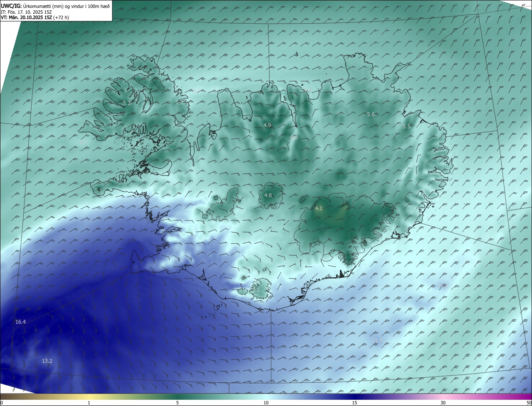Click the 0 label on the color scale
Screen dimensions: 532x406
pos(2,403)
